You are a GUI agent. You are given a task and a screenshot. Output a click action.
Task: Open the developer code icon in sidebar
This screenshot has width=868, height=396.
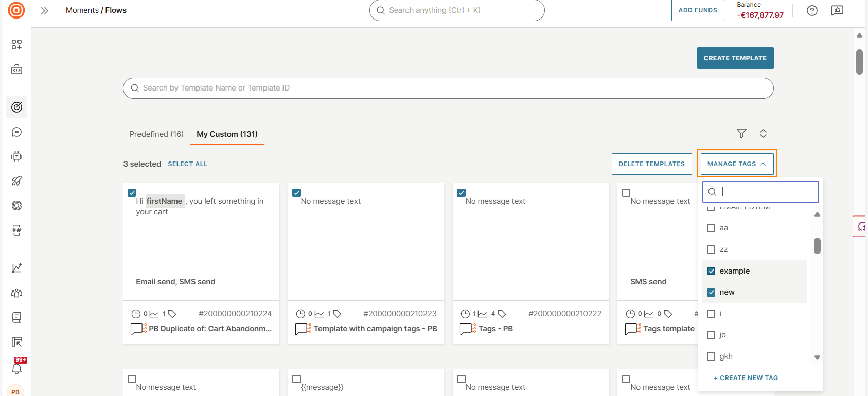[x=16, y=69]
